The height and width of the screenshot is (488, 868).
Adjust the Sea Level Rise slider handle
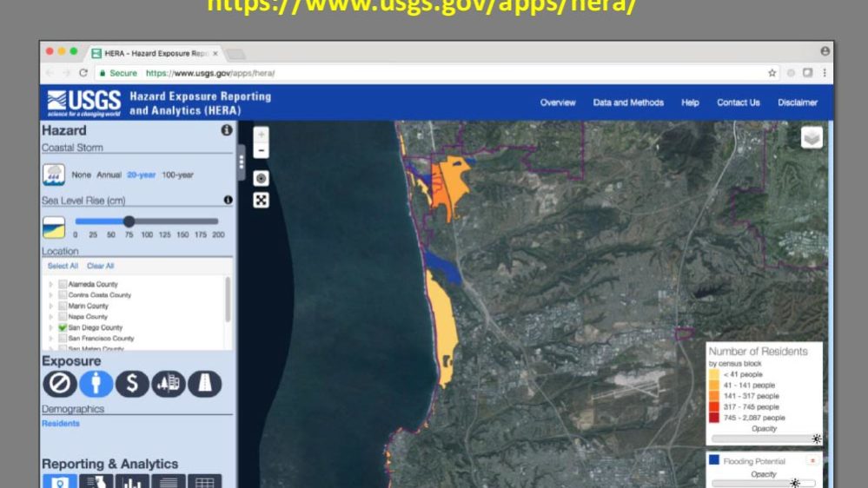pyautogui.click(x=129, y=221)
